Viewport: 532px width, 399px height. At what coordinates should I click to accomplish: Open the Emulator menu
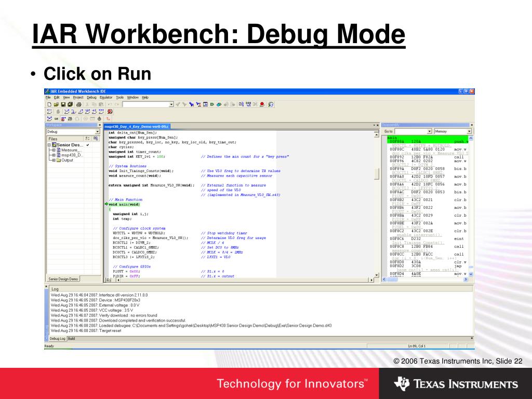(x=106, y=97)
